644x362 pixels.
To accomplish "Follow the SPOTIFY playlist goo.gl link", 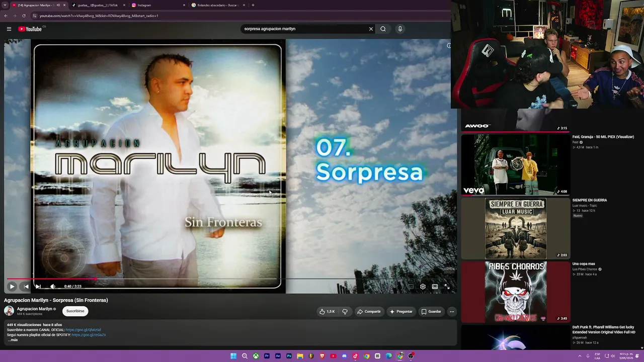I will pos(89,335).
